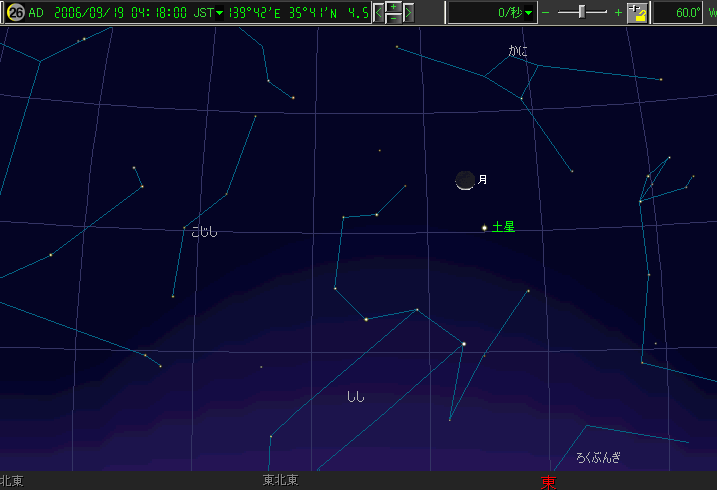The width and height of the screenshot is (717, 490).
Task: Click the かに constellation label
Action: 517,50
